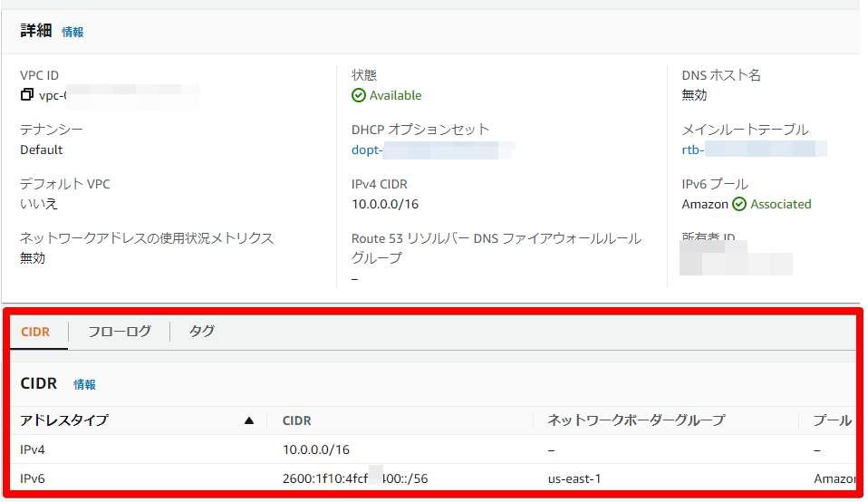This screenshot has height=502, width=868.
Task: Click the Associated status text
Action: pos(780,204)
